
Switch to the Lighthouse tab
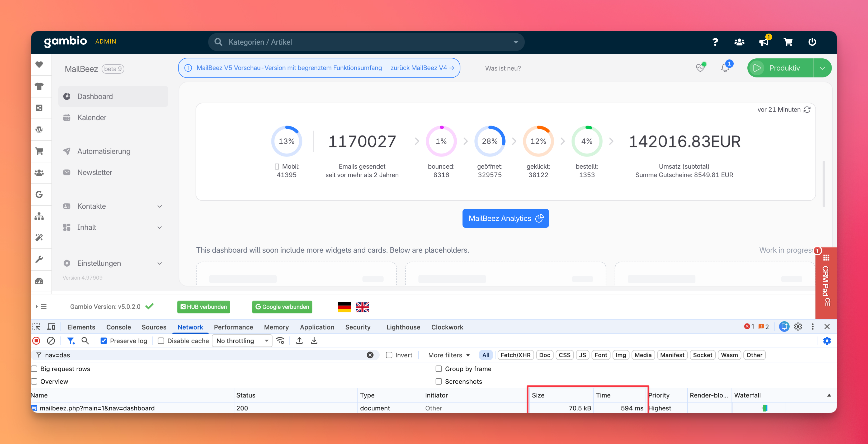pos(403,327)
